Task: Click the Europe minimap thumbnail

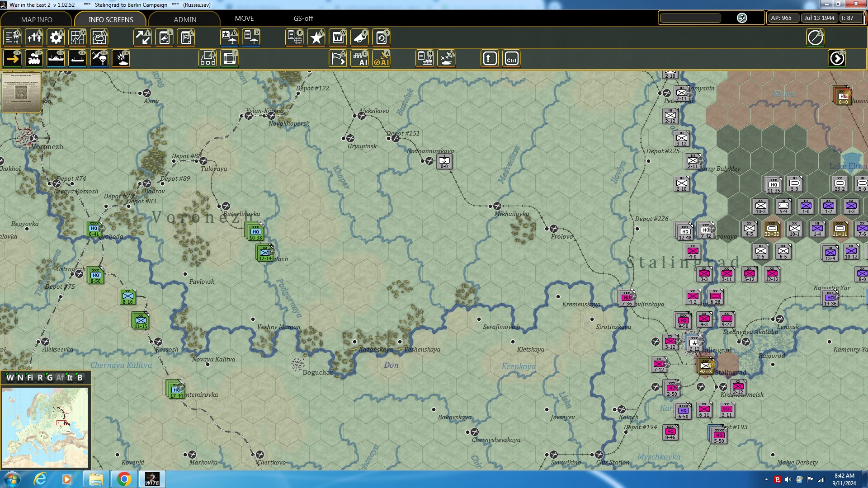Action: click(x=45, y=427)
